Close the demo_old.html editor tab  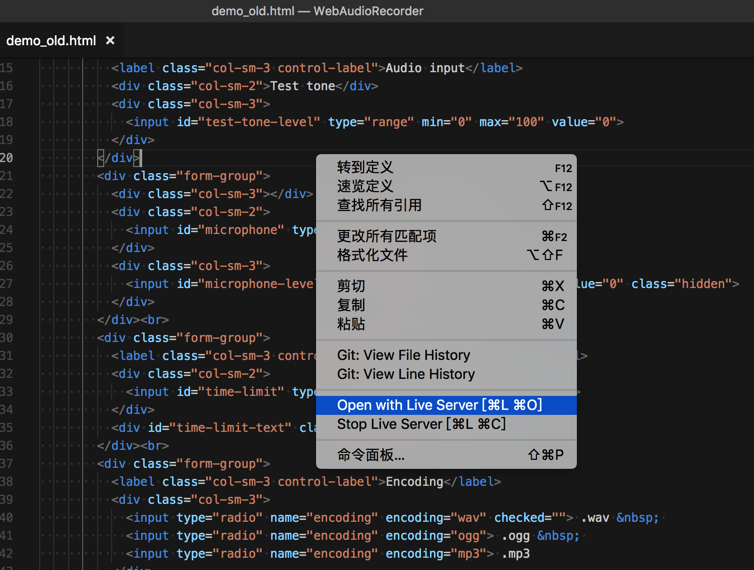110,41
